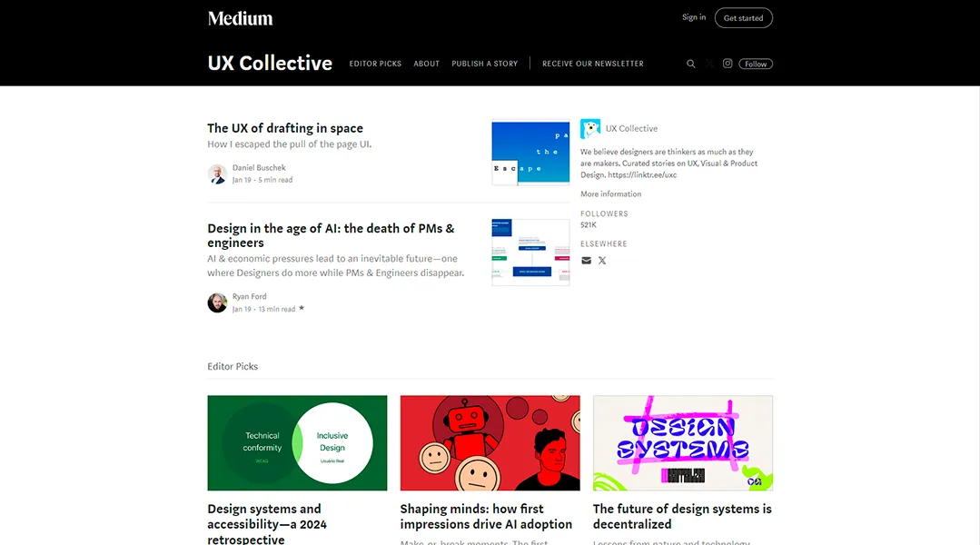Click the search magnifier icon
This screenshot has width=980, height=545.
[x=690, y=64]
